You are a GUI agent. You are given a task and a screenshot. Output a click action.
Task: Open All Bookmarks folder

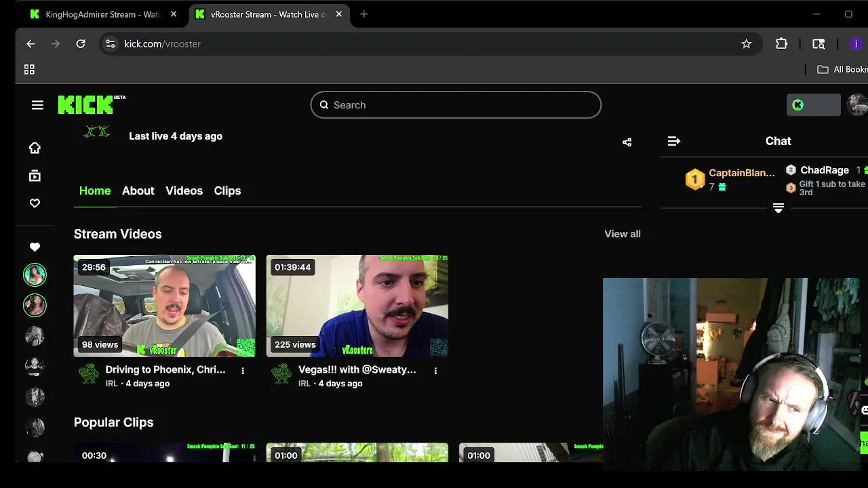842,69
